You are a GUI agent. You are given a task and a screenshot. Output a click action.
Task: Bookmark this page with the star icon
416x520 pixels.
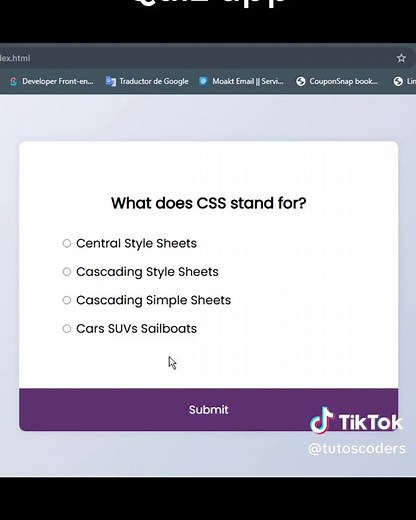401,58
